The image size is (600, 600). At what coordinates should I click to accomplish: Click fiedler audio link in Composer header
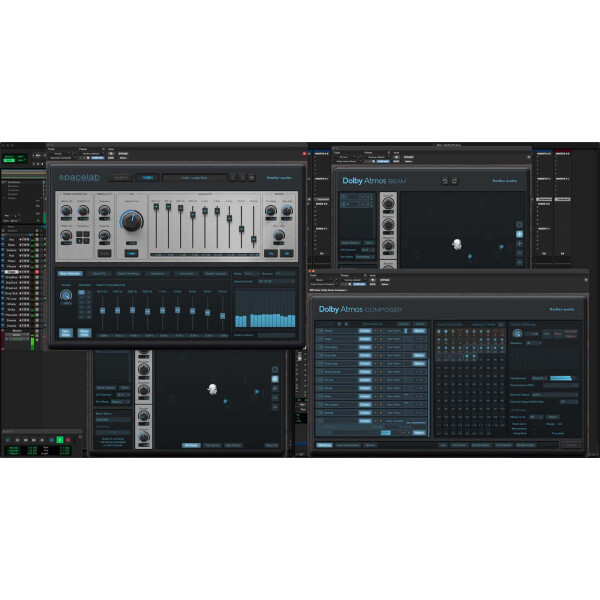[562, 309]
